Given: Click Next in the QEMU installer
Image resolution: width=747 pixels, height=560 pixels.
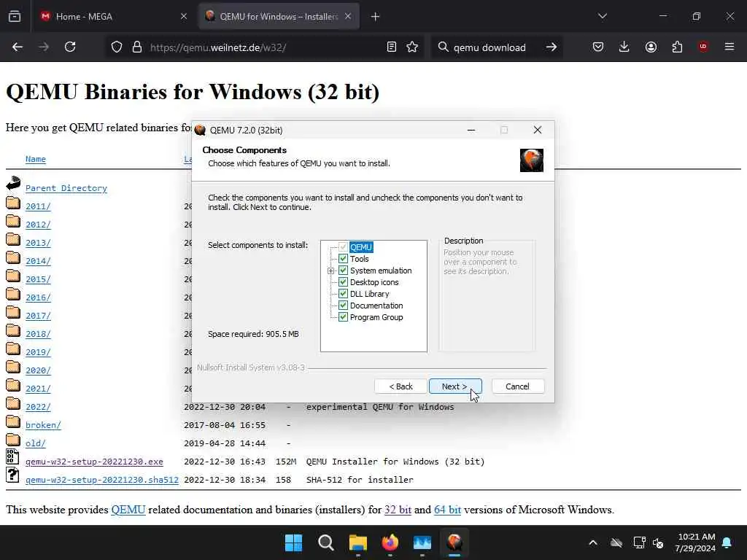Looking at the screenshot, I should [x=455, y=386].
